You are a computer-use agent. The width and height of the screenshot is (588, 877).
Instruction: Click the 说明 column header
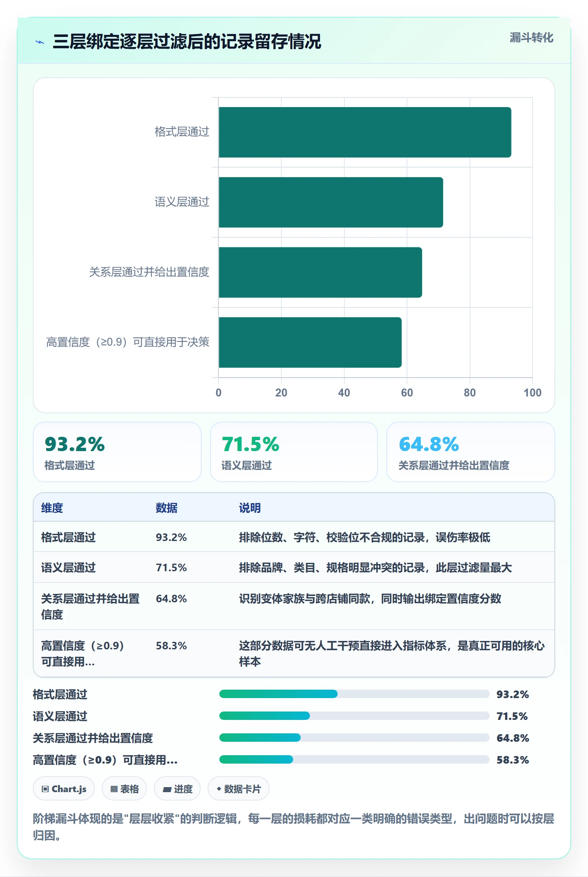pos(250,508)
